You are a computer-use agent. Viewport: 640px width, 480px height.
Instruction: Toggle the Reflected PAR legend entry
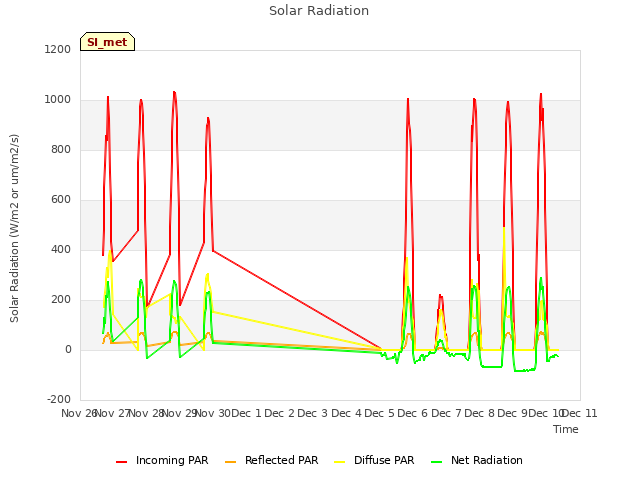271,460
